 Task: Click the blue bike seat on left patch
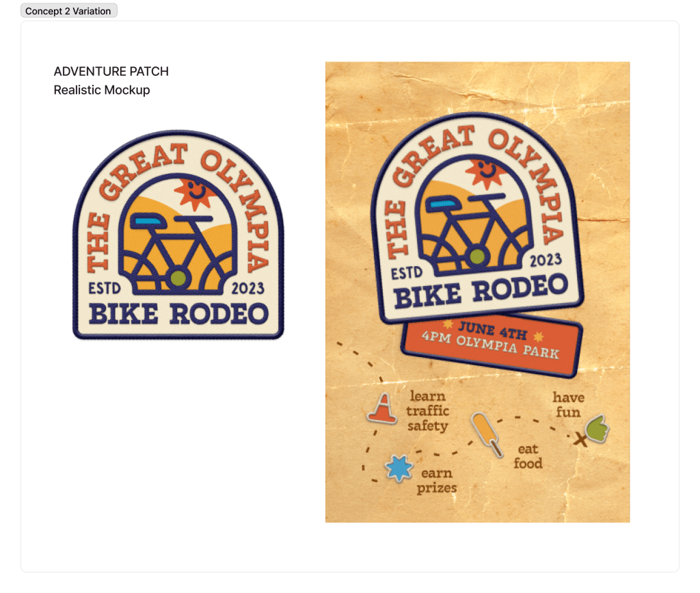[148, 221]
